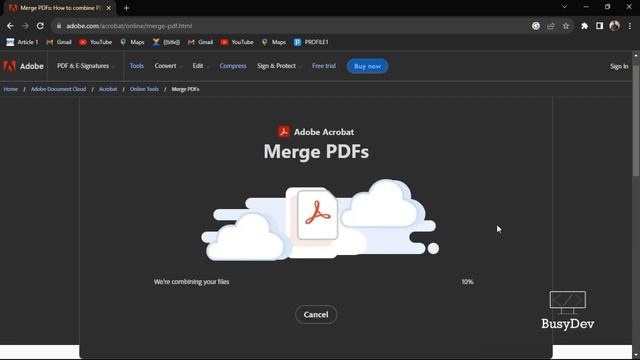Open the Google account icon in address bar
Viewport: 640px width, 360px height.
coord(536,26)
